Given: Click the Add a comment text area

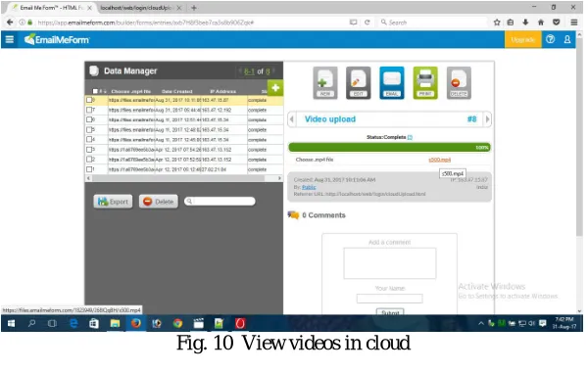Looking at the screenshot, I should coord(390,263).
